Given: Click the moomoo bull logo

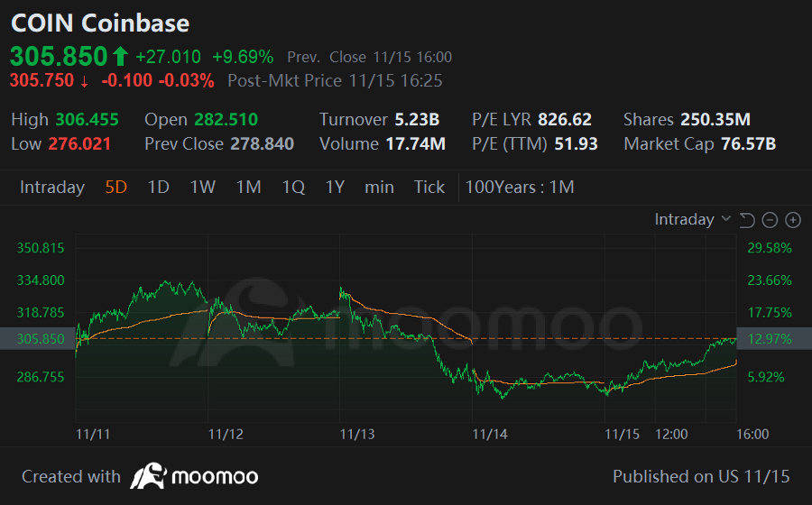Looking at the screenshot, I should pos(148,476).
